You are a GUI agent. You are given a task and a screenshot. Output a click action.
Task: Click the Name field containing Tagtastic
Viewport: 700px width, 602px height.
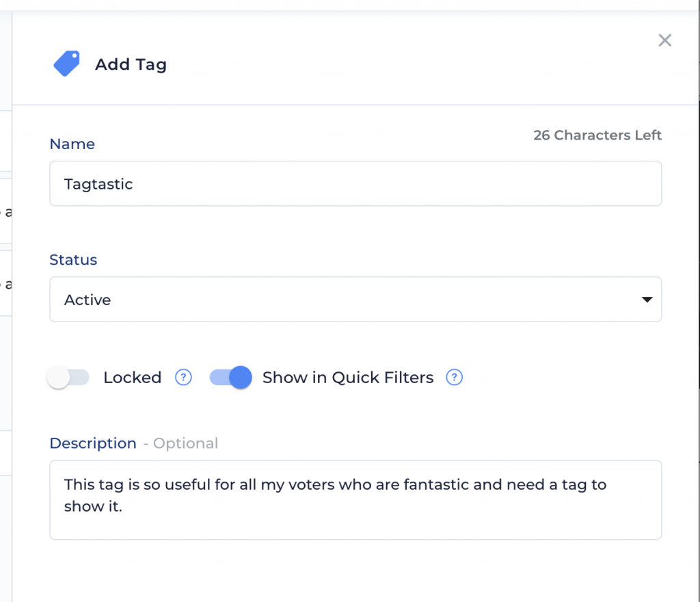pyautogui.click(x=355, y=183)
